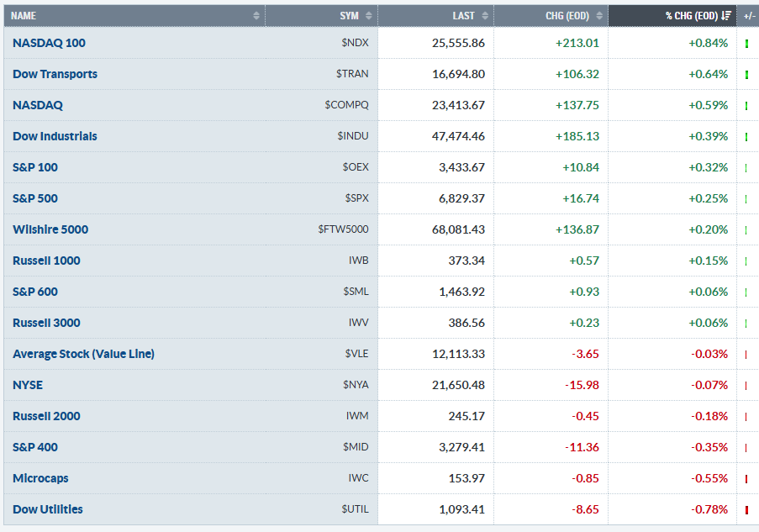
Task: Click the LAST column sort arrows
Action: [485, 15]
